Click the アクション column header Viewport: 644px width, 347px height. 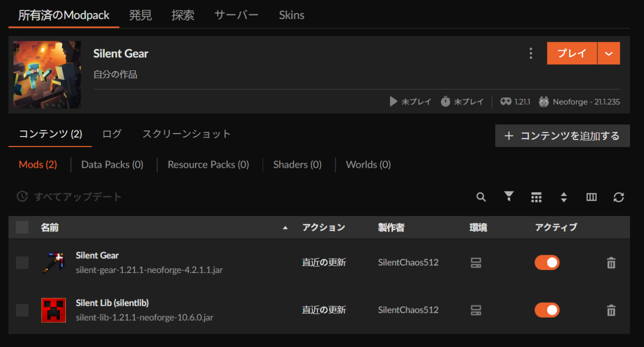(x=324, y=228)
